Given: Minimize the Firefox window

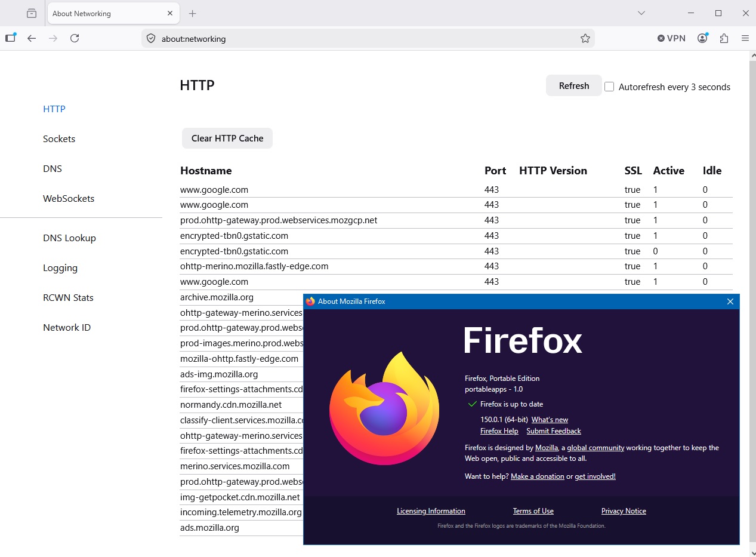Looking at the screenshot, I should (x=692, y=13).
